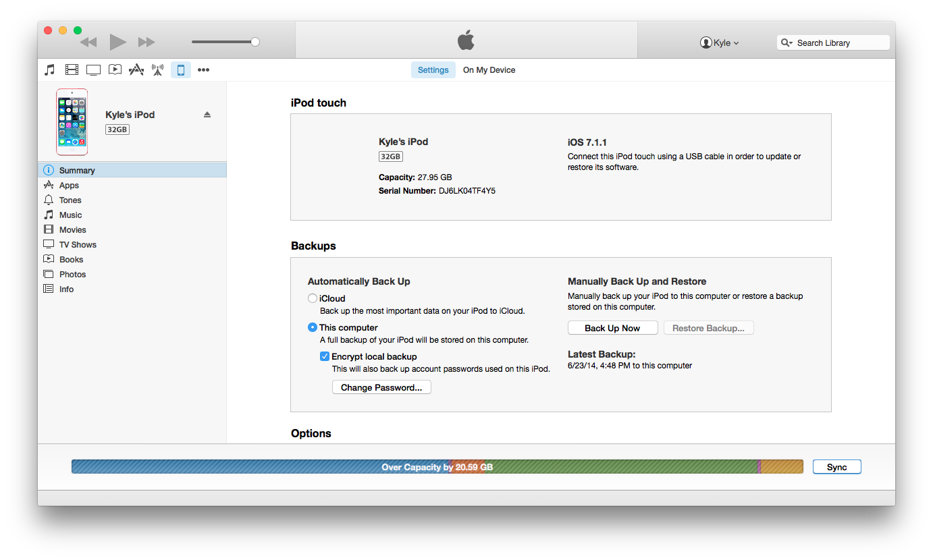933x560 pixels.
Task: Choose the This computer backup radio button
Action: [x=313, y=327]
